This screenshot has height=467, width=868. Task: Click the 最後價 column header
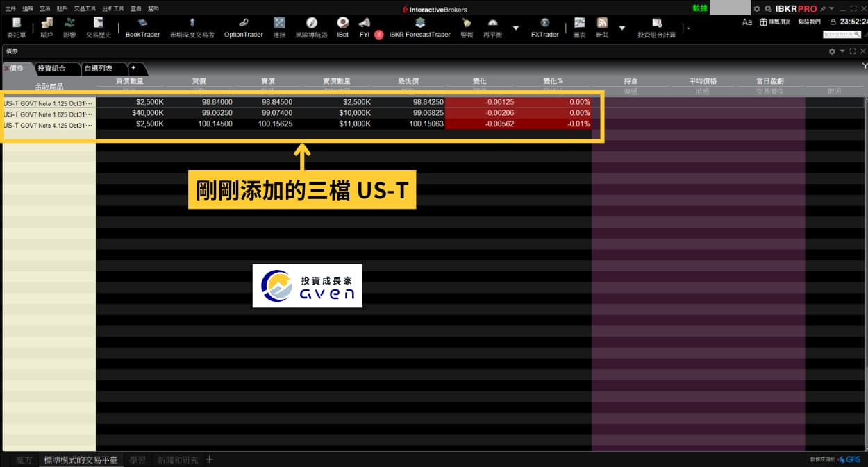point(408,81)
